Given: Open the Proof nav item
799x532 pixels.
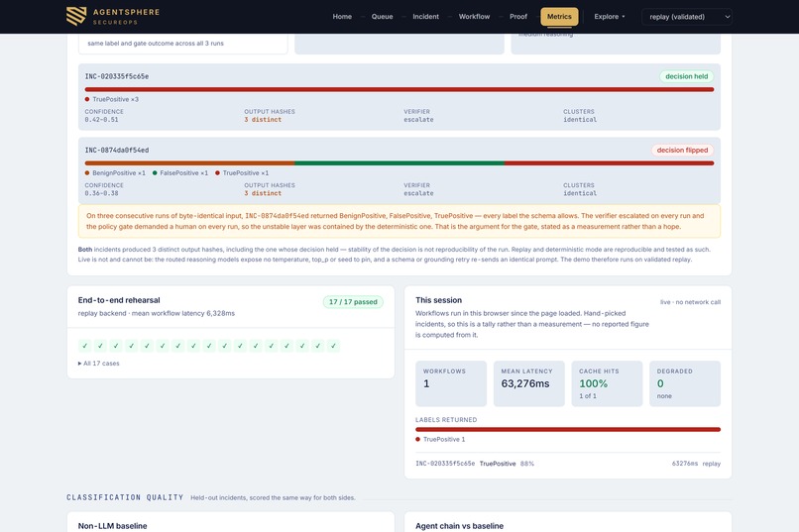Looking at the screenshot, I should click(518, 17).
